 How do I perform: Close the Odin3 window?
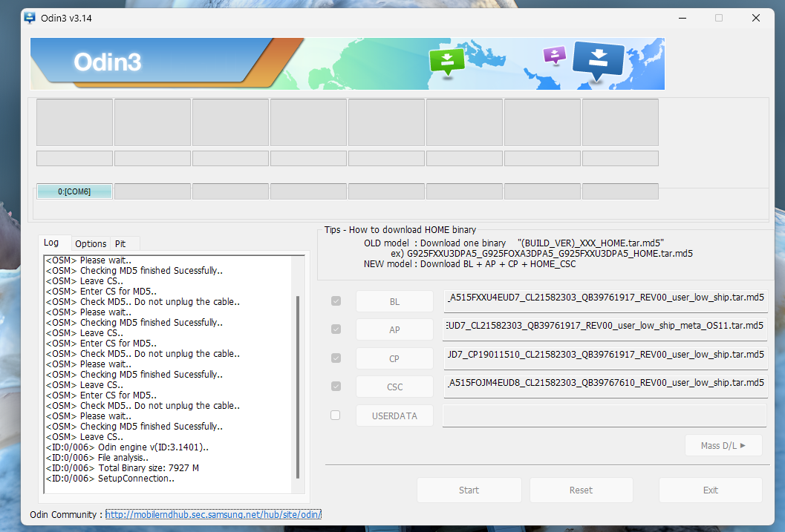[x=756, y=18]
